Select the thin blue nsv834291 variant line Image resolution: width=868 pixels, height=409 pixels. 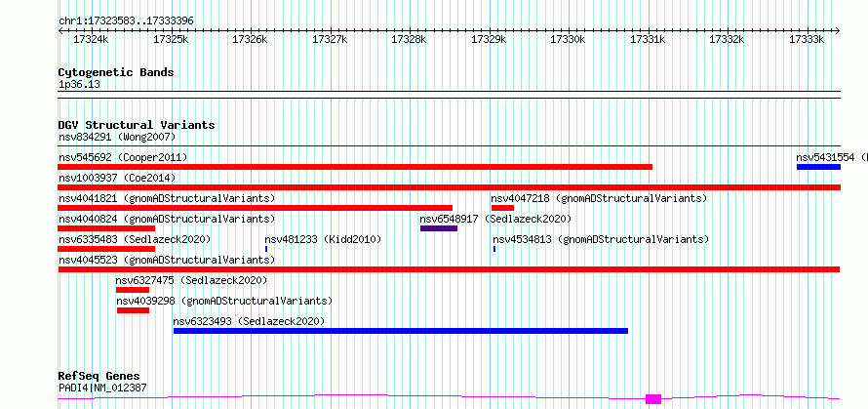(450, 146)
